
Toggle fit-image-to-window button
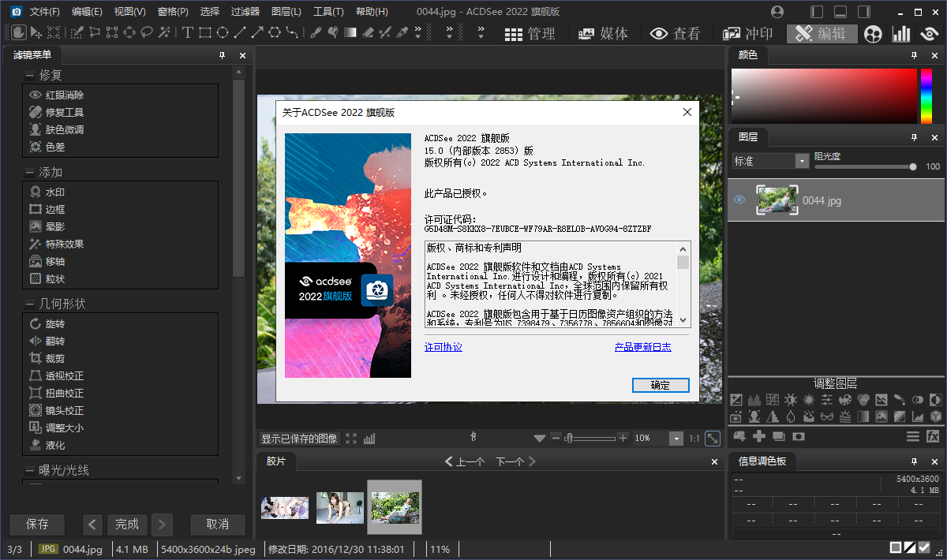pyautogui.click(x=713, y=439)
